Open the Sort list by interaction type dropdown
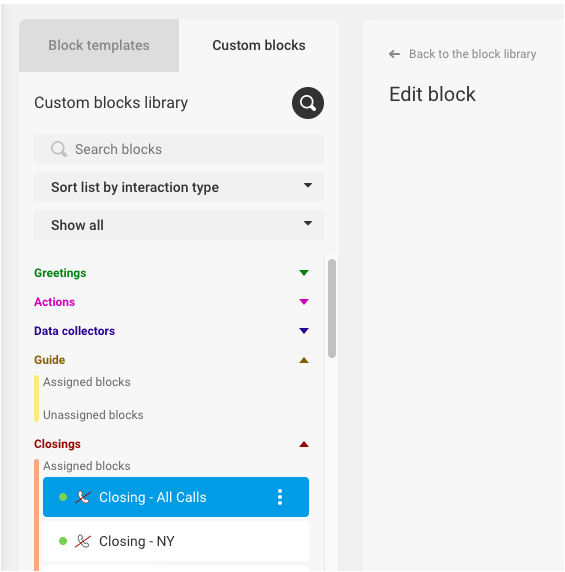This screenshot has width=565, height=572. click(179, 187)
